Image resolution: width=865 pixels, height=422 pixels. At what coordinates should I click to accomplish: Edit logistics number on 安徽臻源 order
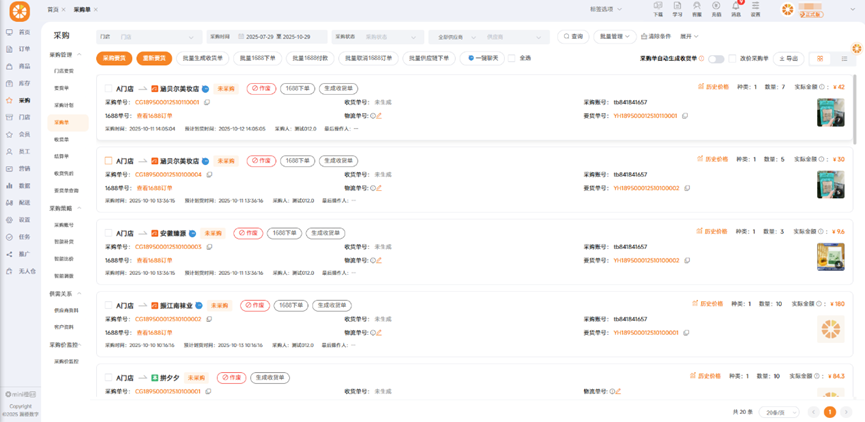pyautogui.click(x=379, y=260)
